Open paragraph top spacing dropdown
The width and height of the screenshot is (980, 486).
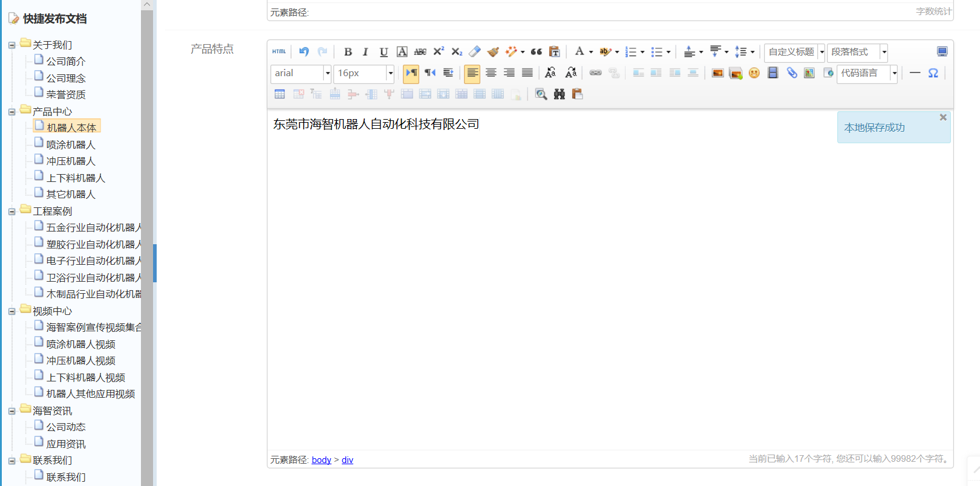pyautogui.click(x=701, y=52)
